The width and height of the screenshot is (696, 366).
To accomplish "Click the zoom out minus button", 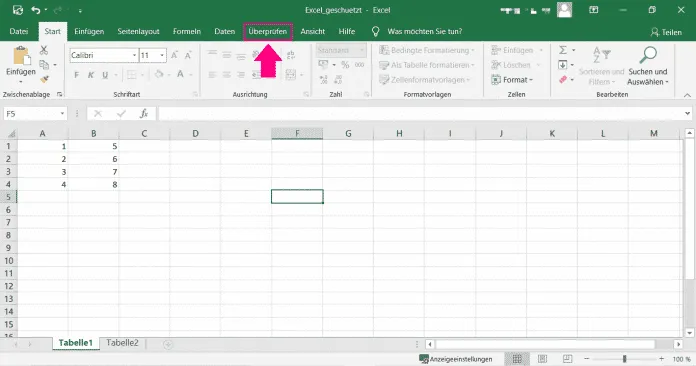I will pos(586,358).
